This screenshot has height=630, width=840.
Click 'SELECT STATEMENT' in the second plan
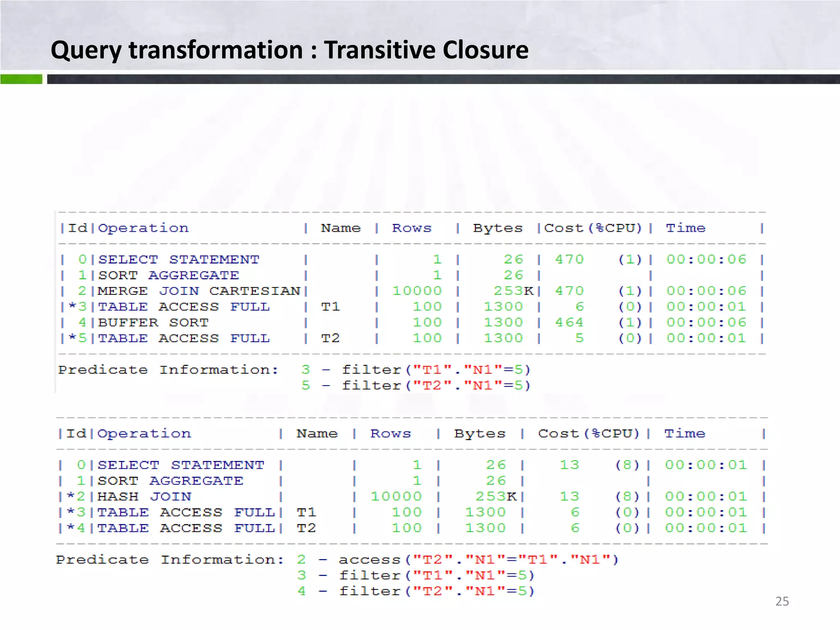click(181, 465)
